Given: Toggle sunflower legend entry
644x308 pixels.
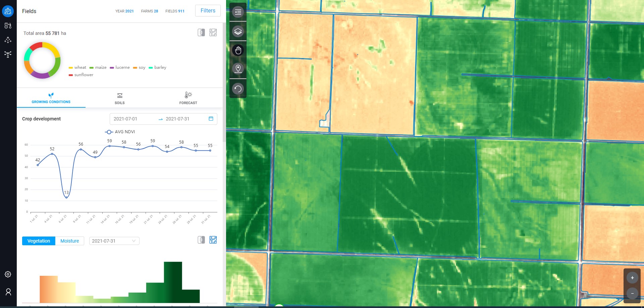Looking at the screenshot, I should [81, 75].
